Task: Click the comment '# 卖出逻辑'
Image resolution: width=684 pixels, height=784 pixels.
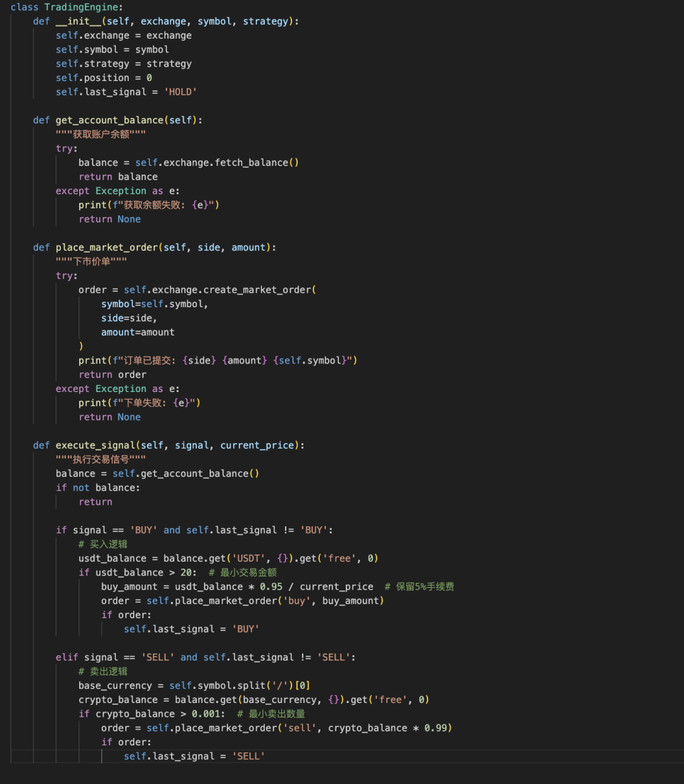Action: pos(103,671)
